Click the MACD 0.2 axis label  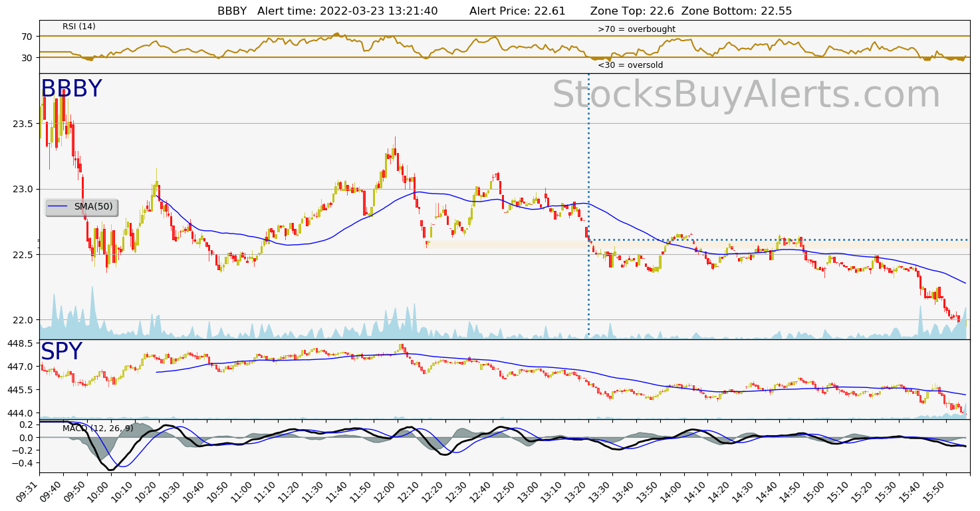[27, 425]
